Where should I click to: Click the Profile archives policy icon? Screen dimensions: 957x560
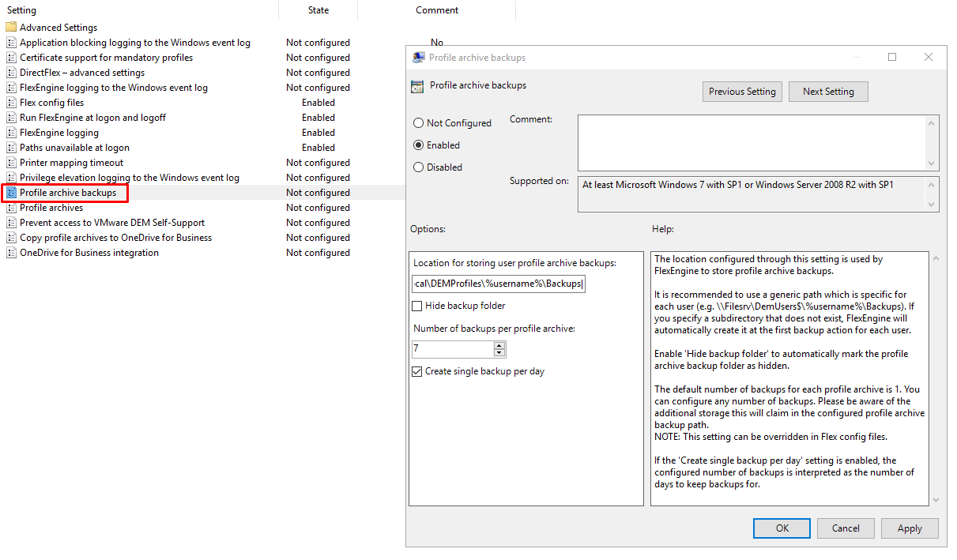[12, 207]
